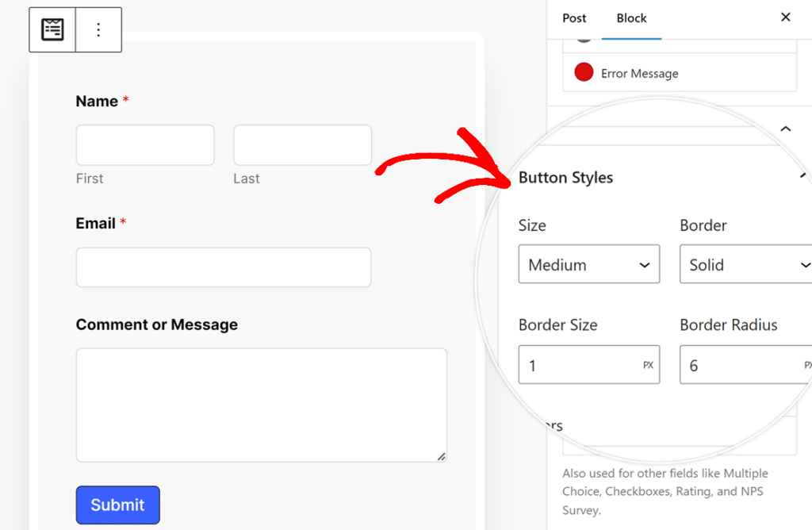Click the Border Radius input field
812x530 pixels.
tap(737, 365)
